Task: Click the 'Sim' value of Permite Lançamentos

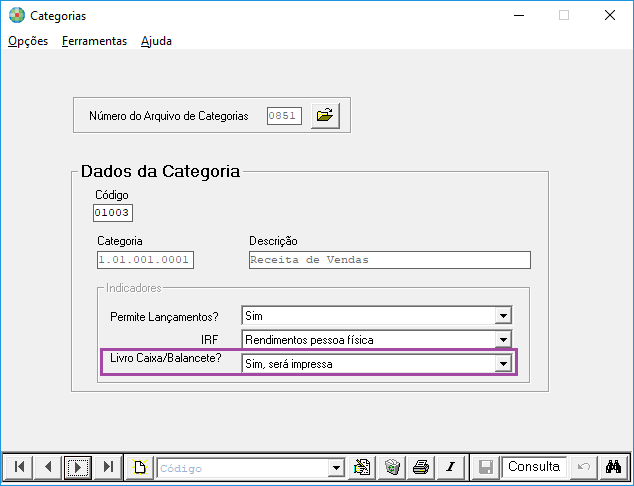Action: [254, 316]
